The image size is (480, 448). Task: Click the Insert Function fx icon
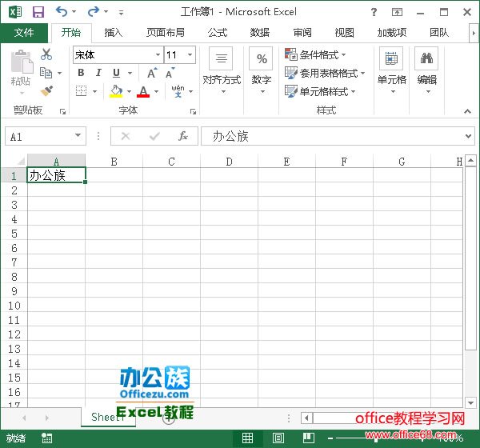click(183, 137)
